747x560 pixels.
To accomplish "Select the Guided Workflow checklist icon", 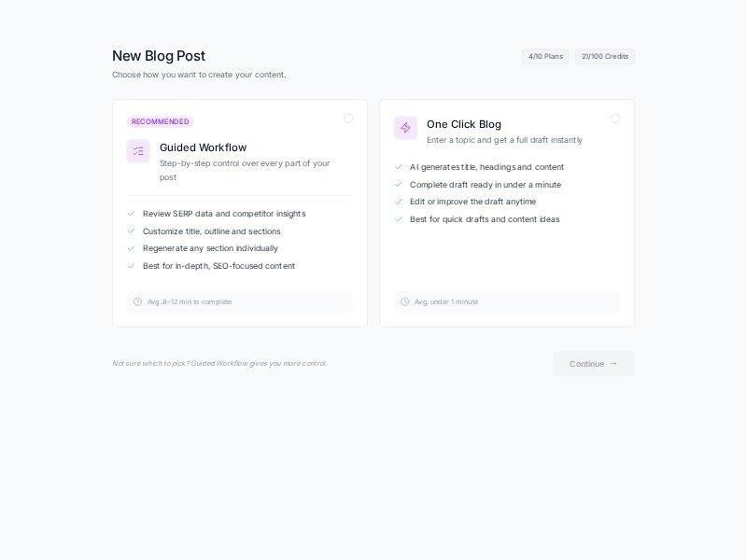I will pos(137,150).
